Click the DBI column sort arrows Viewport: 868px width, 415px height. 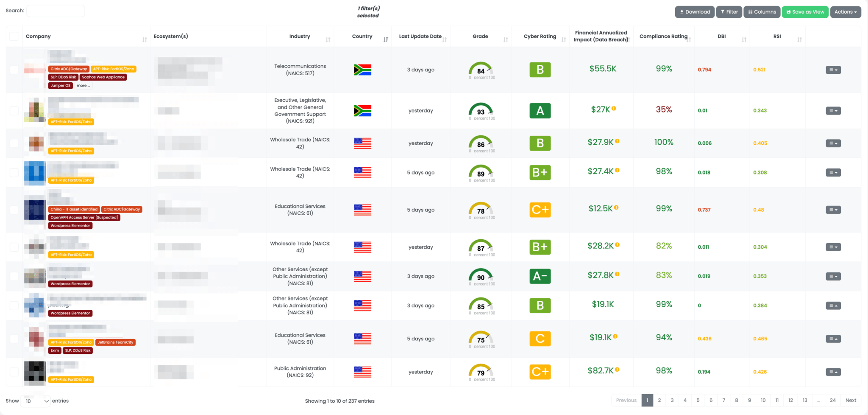click(x=744, y=39)
